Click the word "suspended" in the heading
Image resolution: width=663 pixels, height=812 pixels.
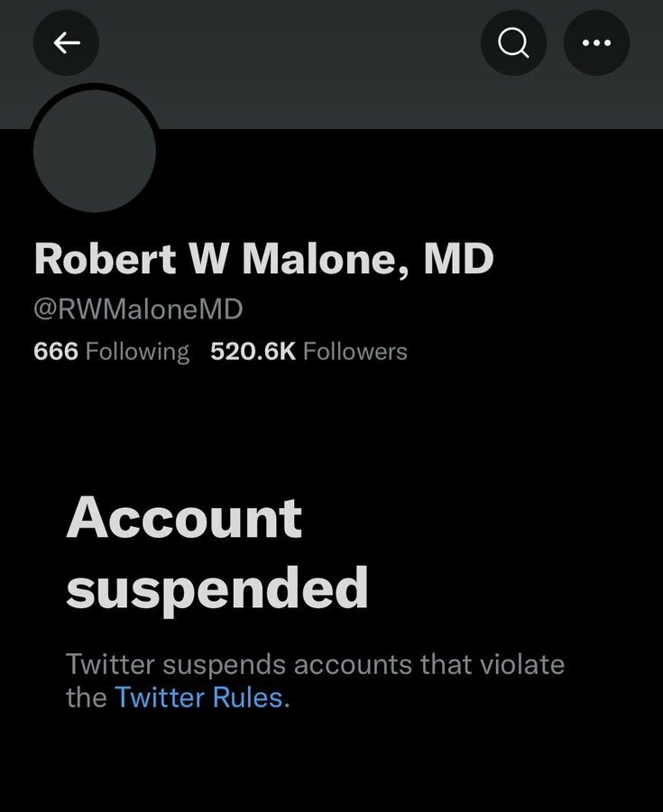click(216, 588)
